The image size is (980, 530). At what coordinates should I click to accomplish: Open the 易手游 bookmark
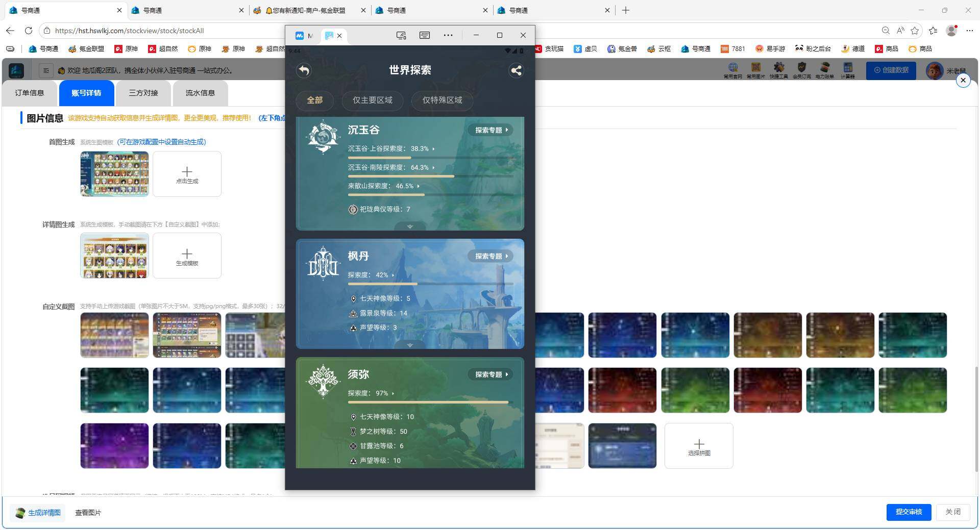pos(770,49)
